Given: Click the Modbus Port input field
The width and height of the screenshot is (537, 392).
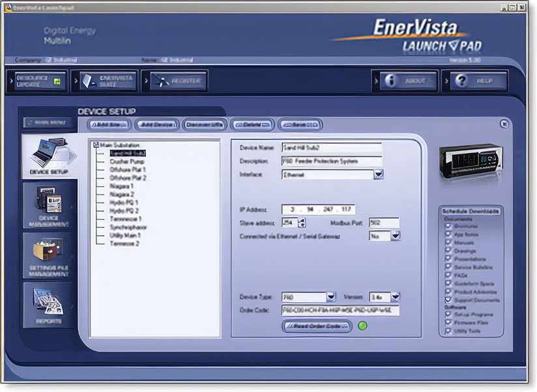Looking at the screenshot, I should tap(384, 223).
